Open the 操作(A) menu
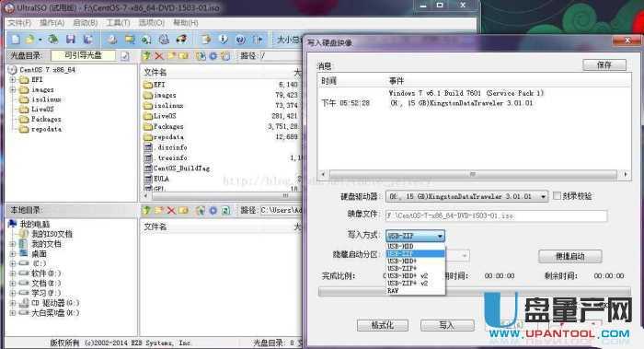Screen dimensions: 644x349 point(52,23)
